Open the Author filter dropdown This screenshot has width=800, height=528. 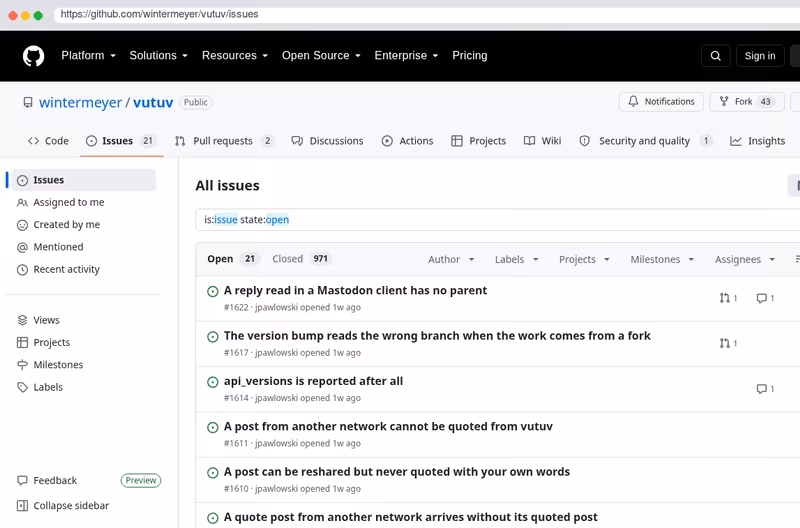tap(451, 260)
